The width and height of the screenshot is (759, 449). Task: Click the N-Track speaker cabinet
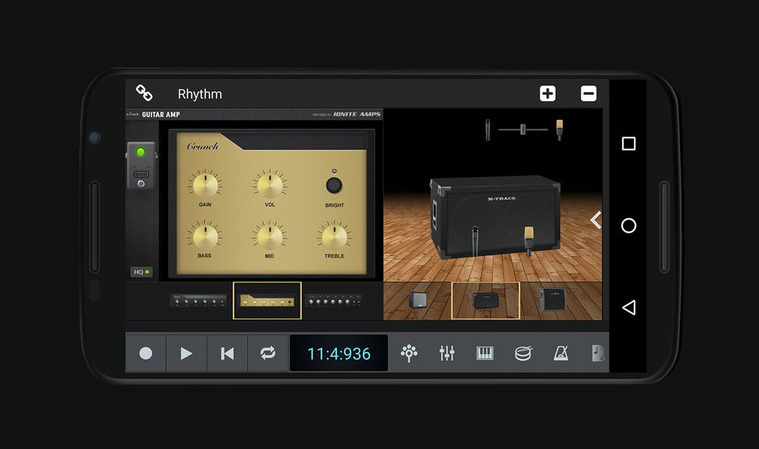click(495, 216)
